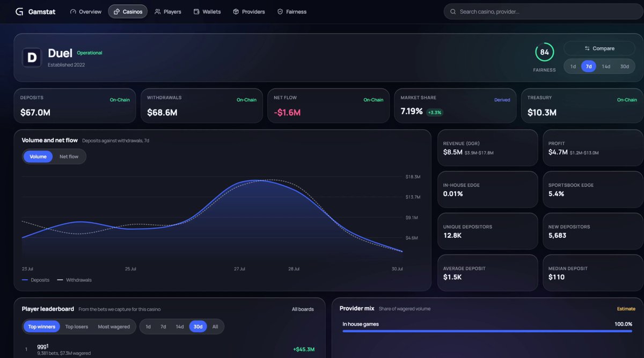Click the Operational status label beside Duel
Image resolution: width=644 pixels, height=358 pixels.
tap(90, 53)
